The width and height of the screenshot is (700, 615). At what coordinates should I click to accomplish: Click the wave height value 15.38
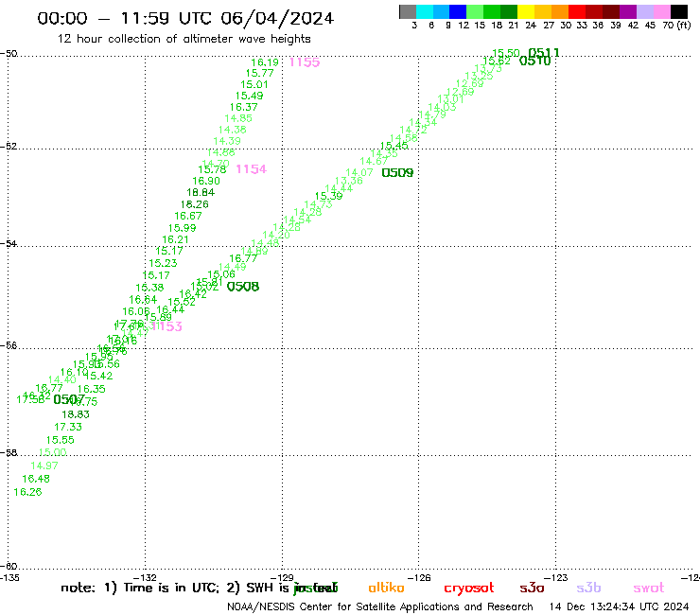click(x=149, y=288)
